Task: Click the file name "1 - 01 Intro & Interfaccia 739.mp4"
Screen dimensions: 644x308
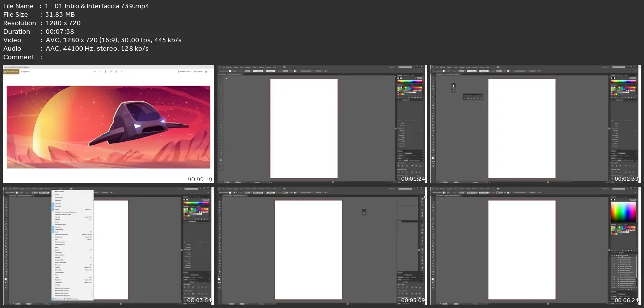Action: (x=97, y=6)
